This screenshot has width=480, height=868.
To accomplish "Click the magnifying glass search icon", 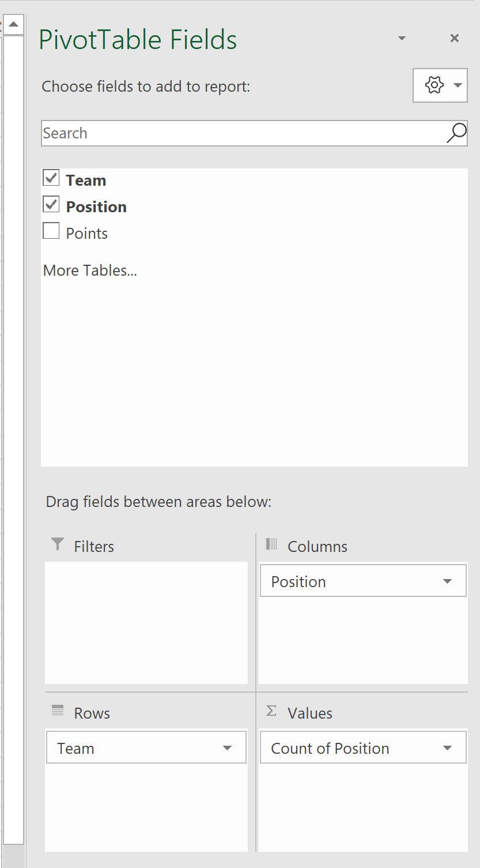I will pyautogui.click(x=456, y=133).
